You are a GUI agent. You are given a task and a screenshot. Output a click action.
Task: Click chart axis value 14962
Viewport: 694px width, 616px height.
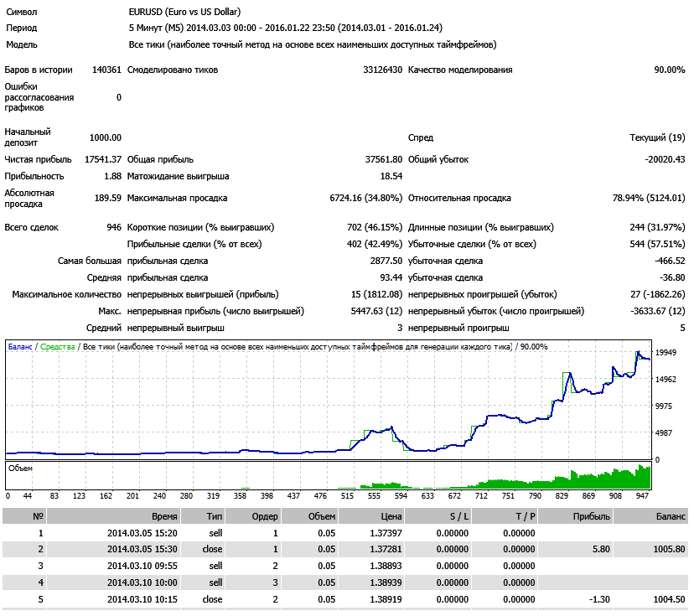666,380
